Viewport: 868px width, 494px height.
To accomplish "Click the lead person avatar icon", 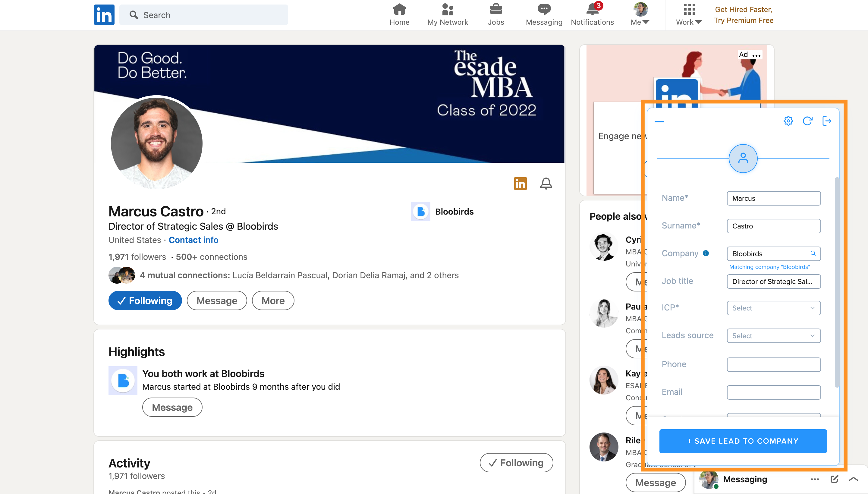I will pos(743,159).
